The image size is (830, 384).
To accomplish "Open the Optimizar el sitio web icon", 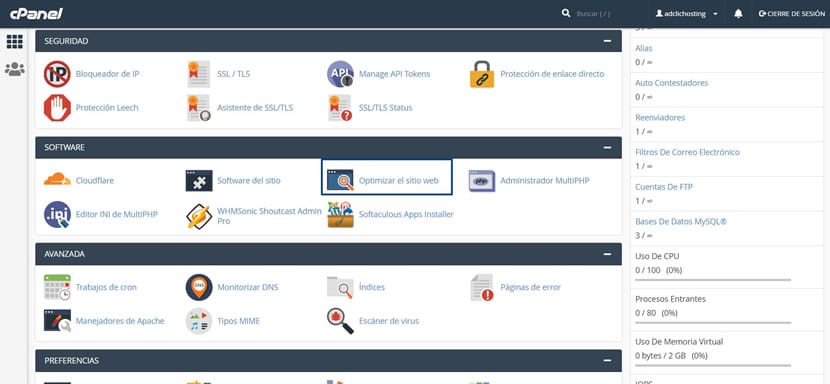I will [x=340, y=181].
